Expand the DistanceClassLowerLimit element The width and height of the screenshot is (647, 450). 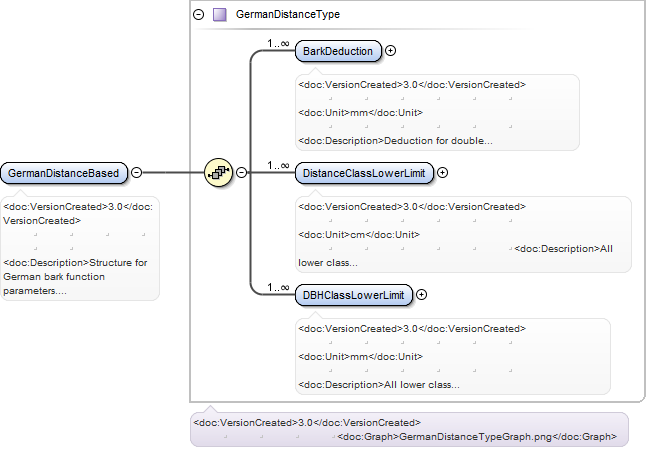click(442, 172)
